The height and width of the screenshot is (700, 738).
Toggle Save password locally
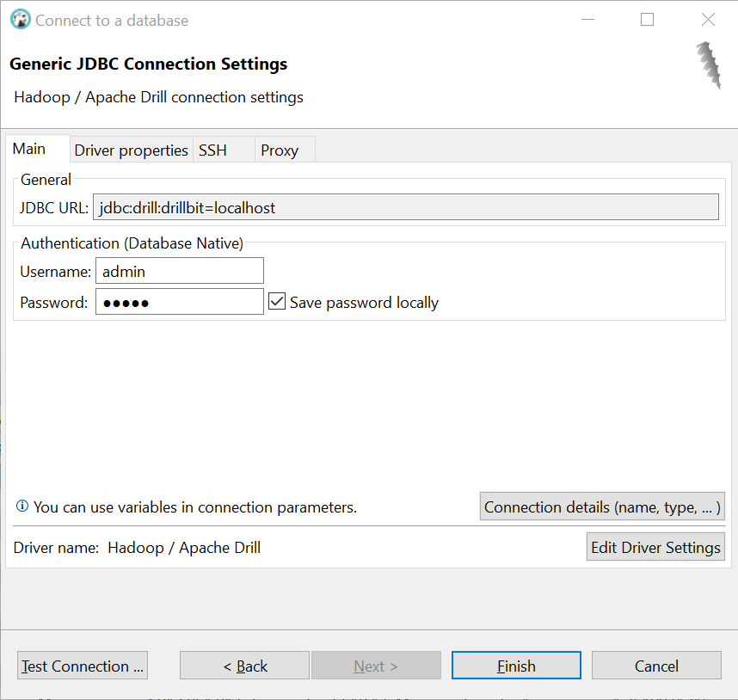click(277, 301)
